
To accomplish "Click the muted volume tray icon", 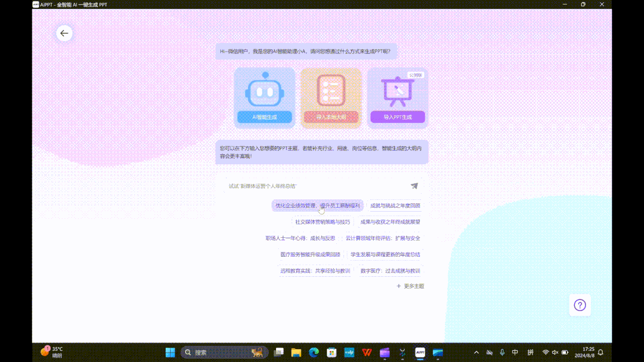I will (x=555, y=352).
